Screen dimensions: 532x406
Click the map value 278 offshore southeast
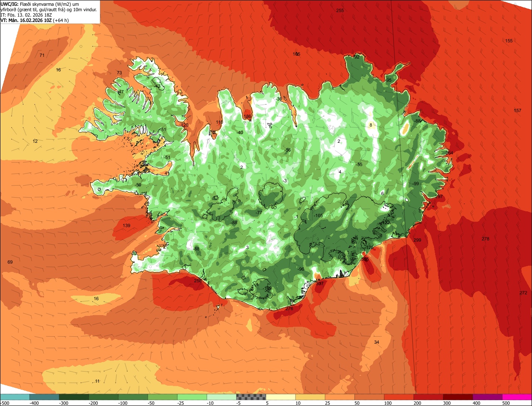coord(485,239)
